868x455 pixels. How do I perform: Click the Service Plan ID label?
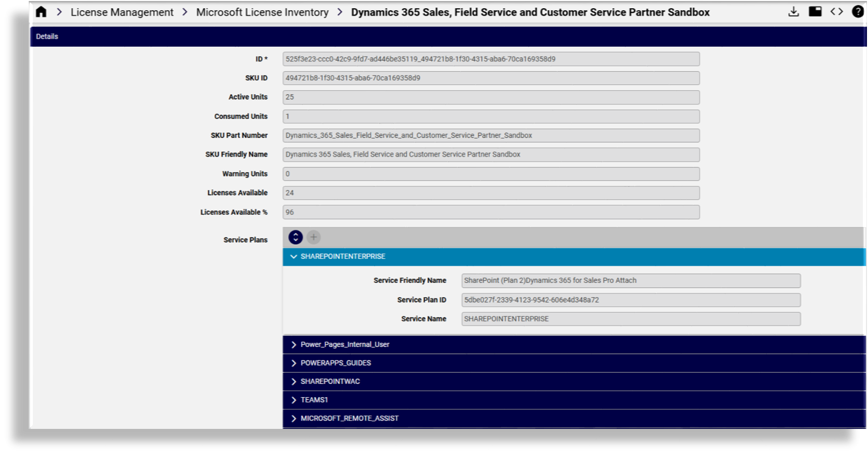[422, 300]
